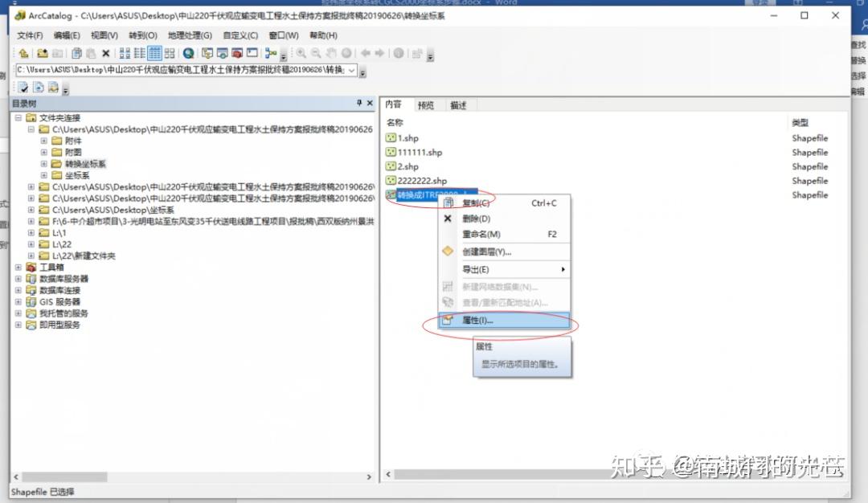Pin the 目录树 catalog tree panel
The width and height of the screenshot is (868, 503).
pos(359,103)
